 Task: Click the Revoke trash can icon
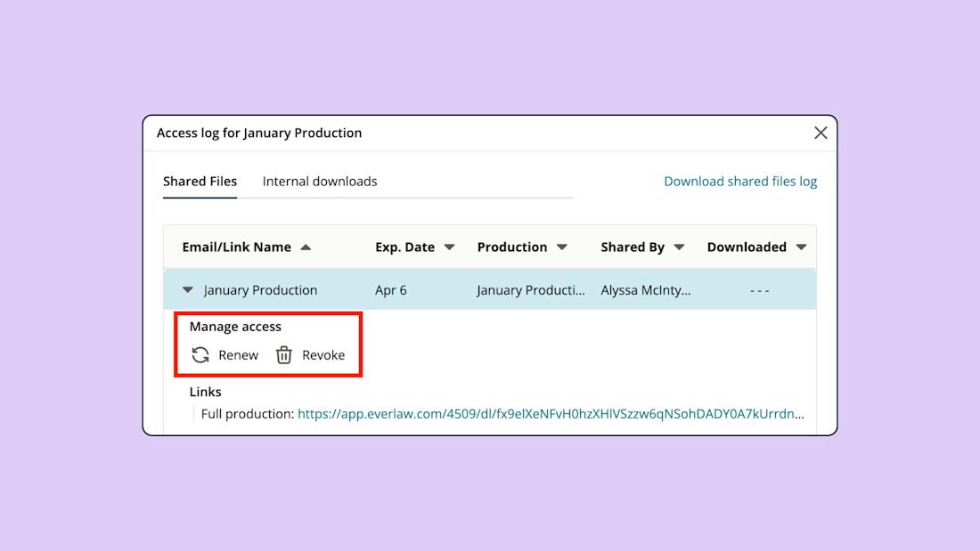click(x=283, y=355)
